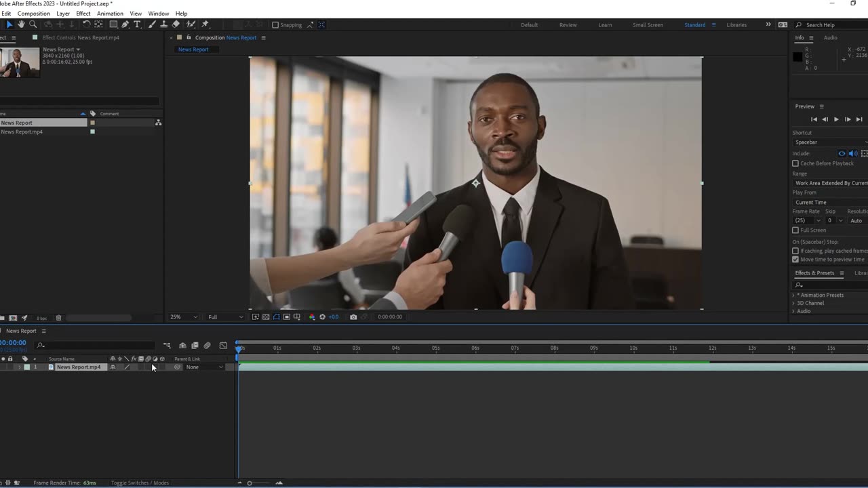Image resolution: width=868 pixels, height=488 pixels.
Task: Open the 25% magnification dropdown
Action: point(184,317)
